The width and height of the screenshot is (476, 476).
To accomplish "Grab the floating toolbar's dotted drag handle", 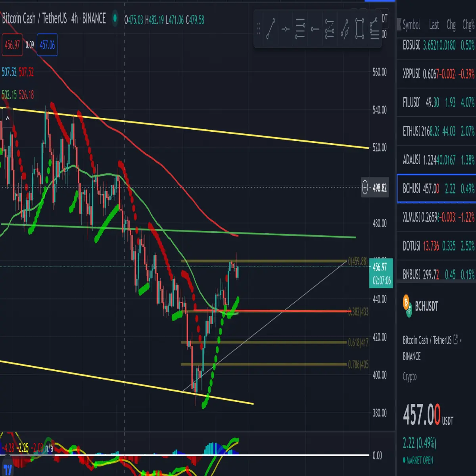I will tap(258, 29).
